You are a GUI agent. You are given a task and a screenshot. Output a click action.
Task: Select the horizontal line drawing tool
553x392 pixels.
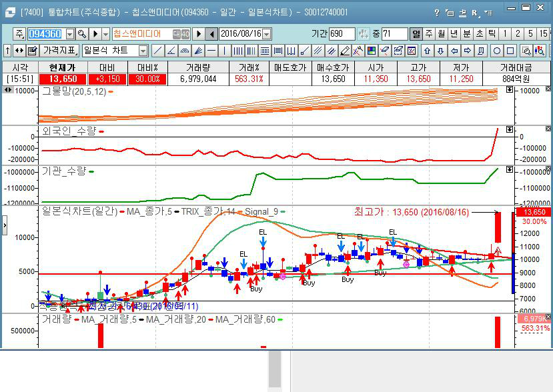click(211, 51)
